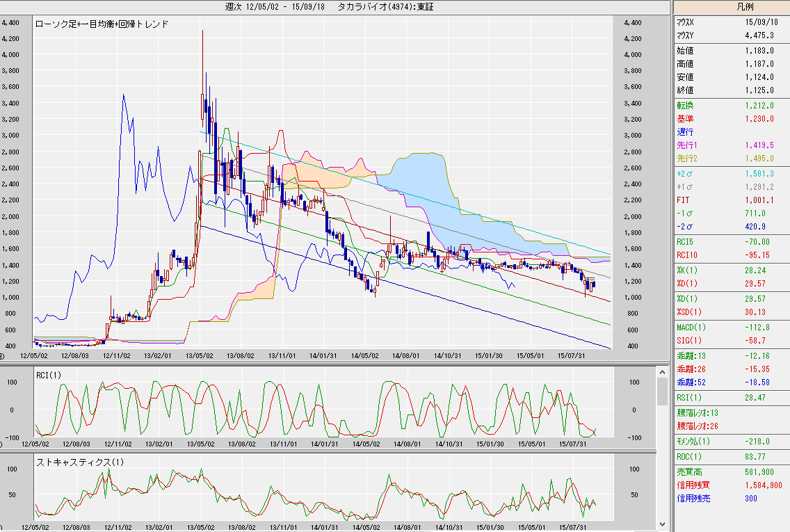Click the indicator panel scroll-down arrow

[x=663, y=524]
